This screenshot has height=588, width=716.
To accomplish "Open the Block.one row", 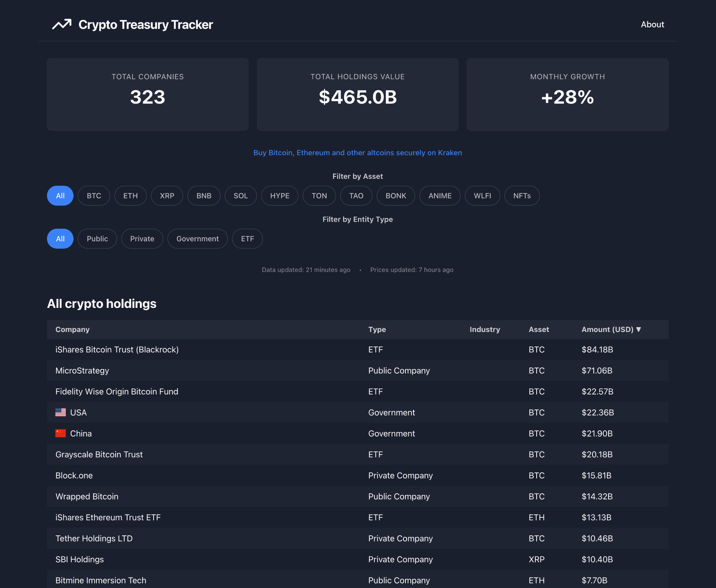I will click(x=358, y=475).
